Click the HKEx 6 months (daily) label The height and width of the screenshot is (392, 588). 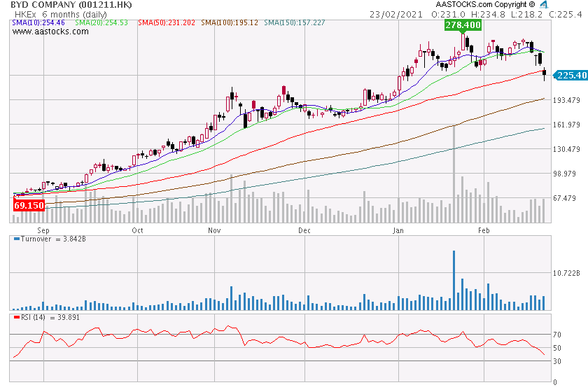[61, 14]
